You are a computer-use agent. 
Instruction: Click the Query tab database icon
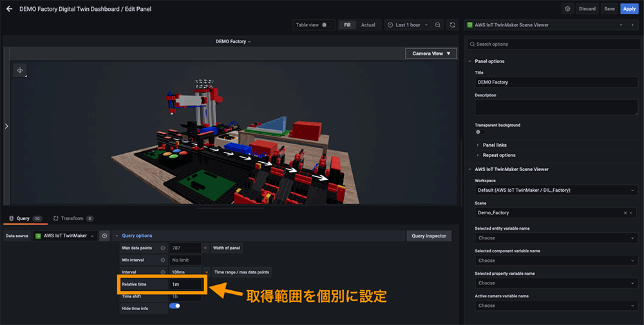tap(12, 219)
